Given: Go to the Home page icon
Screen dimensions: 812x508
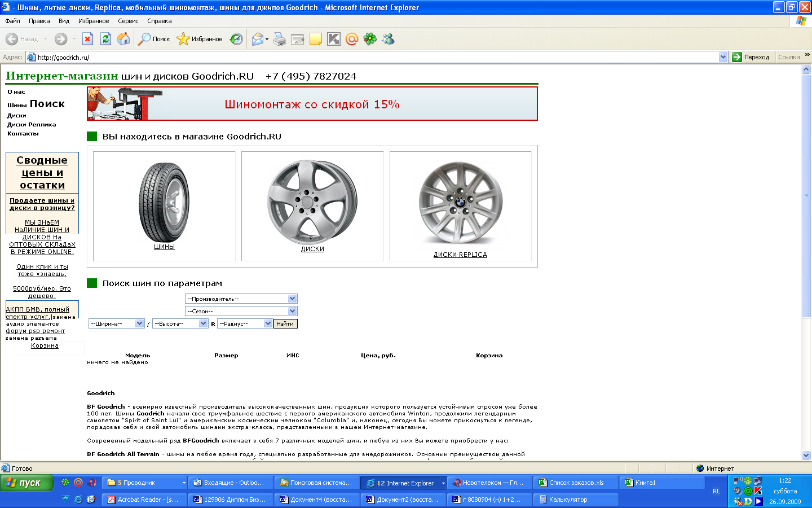Looking at the screenshot, I should coord(123,39).
